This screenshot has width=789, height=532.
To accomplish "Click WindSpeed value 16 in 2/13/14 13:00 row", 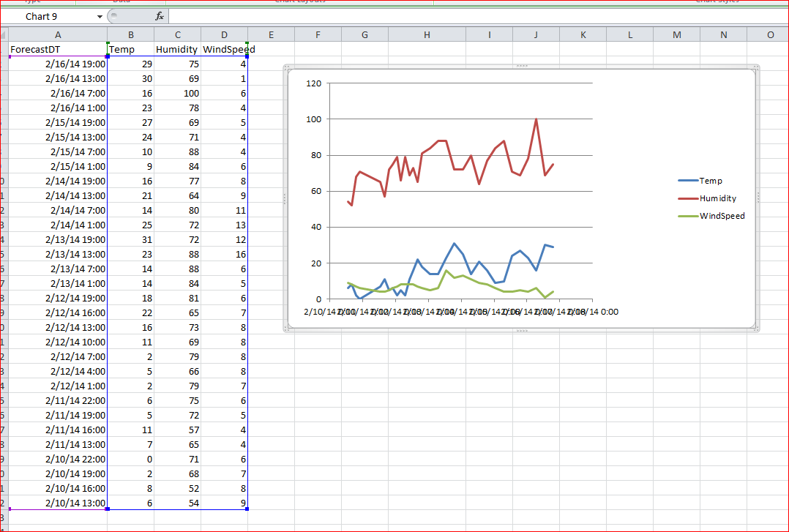I will [x=225, y=254].
